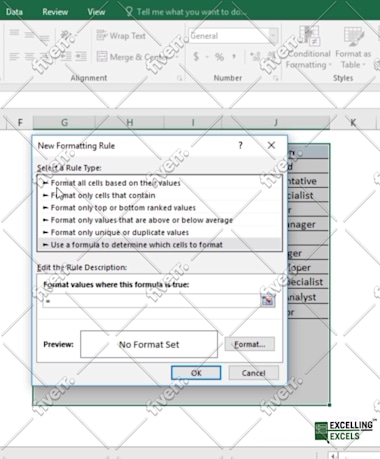This screenshot has width=380, height=459.
Task: Switch to the Review ribbon tab
Action: click(55, 12)
